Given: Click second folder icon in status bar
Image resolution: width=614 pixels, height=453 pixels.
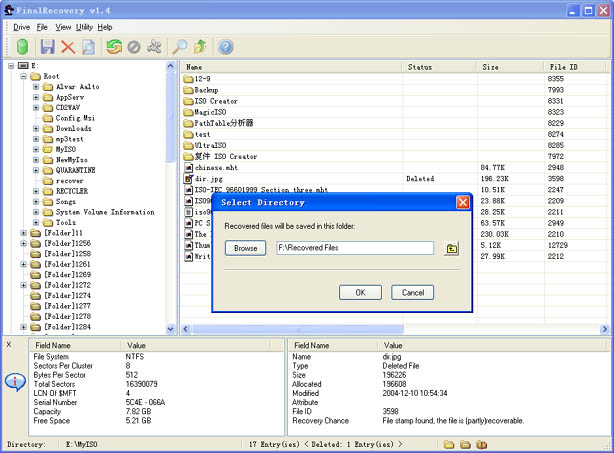Looking at the screenshot, I should [x=465, y=444].
